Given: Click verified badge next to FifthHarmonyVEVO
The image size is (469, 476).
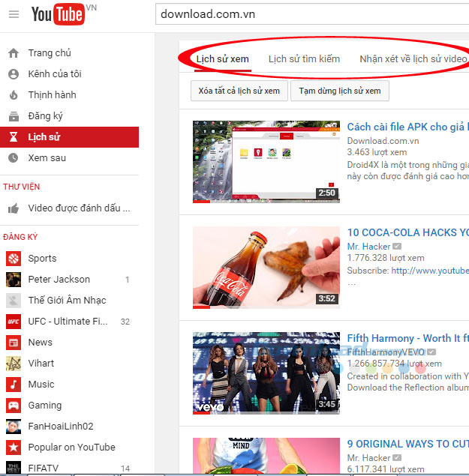Looking at the screenshot, I should point(431,352).
